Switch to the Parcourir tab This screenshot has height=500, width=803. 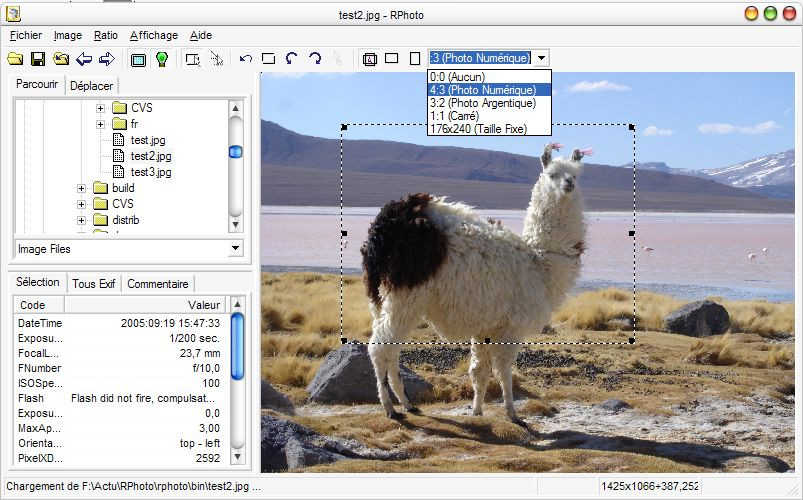pyautogui.click(x=37, y=84)
